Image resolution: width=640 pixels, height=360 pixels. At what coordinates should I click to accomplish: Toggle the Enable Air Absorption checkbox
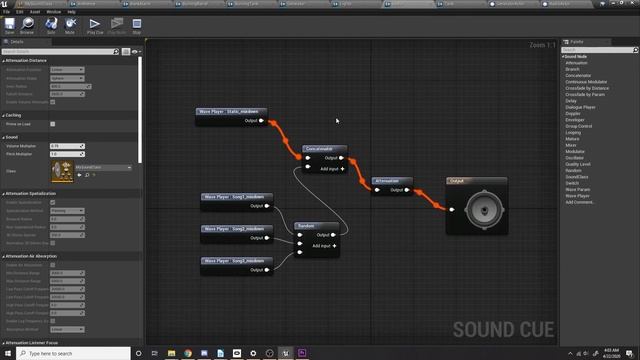pyautogui.click(x=53, y=265)
